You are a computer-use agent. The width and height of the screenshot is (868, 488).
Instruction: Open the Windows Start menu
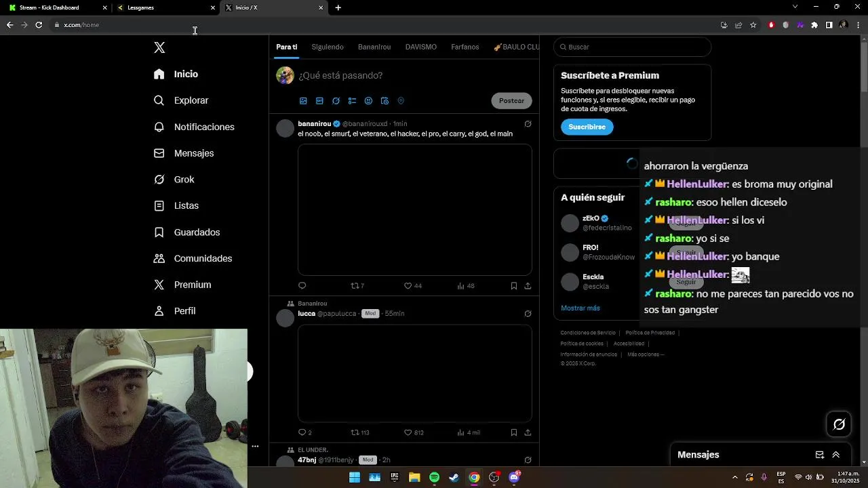coord(355,477)
